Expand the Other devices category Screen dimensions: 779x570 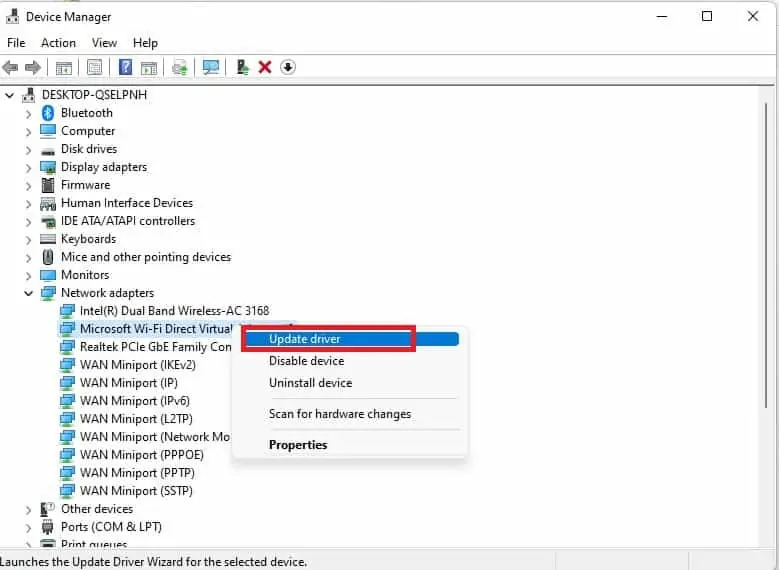click(x=28, y=509)
